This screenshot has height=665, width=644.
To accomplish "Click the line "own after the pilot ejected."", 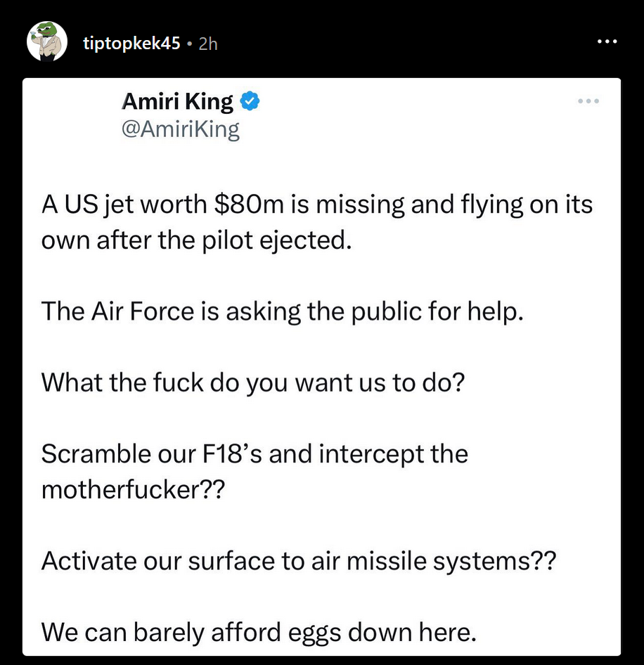I will (x=195, y=240).
